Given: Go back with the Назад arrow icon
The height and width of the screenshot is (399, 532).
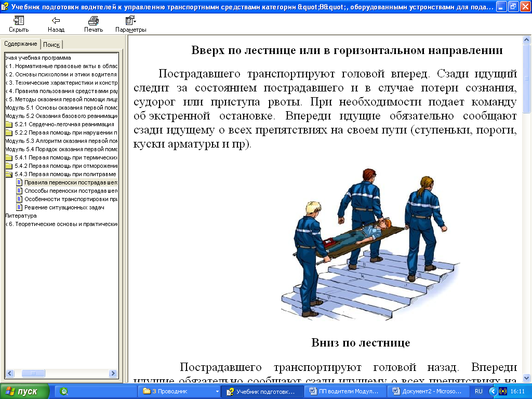Looking at the screenshot, I should pos(56,21).
